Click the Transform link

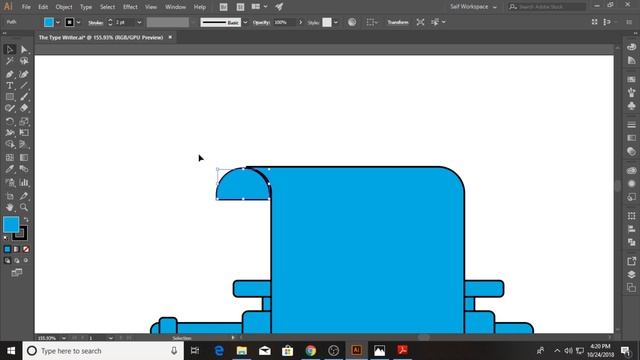pyautogui.click(x=398, y=22)
